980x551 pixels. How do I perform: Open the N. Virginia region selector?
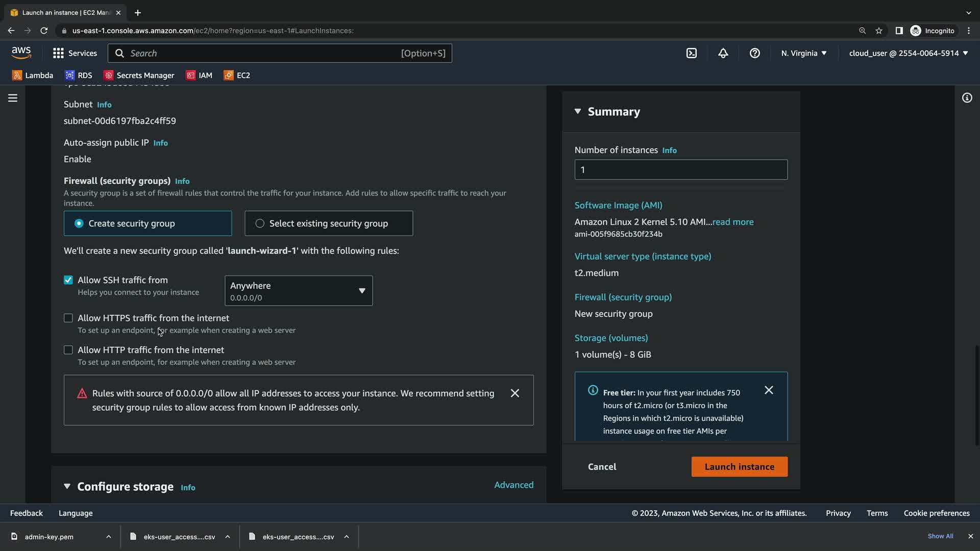pos(803,53)
